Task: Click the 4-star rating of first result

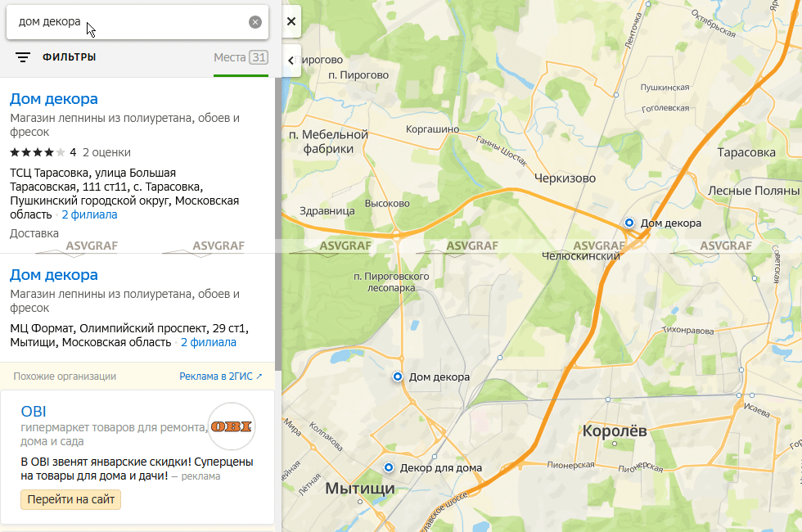Action: click(38, 152)
